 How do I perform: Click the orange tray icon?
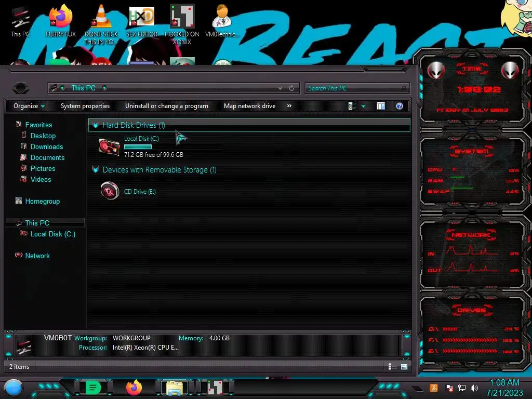pyautogui.click(x=433, y=388)
